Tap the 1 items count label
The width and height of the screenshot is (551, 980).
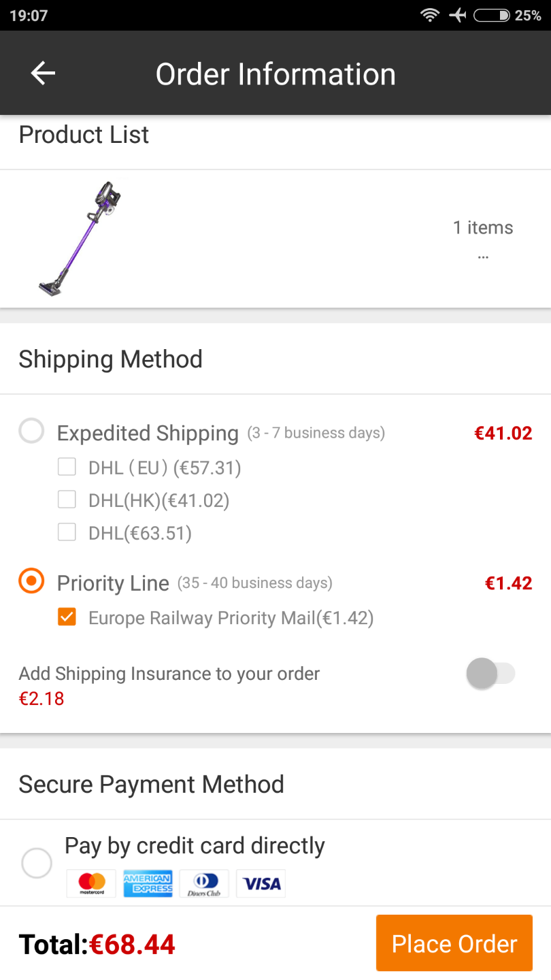point(483,227)
